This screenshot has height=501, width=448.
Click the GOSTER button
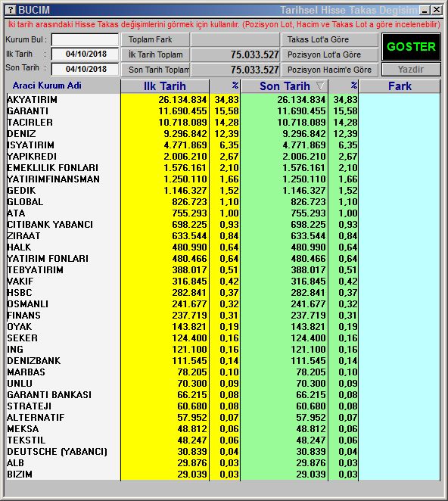411,47
